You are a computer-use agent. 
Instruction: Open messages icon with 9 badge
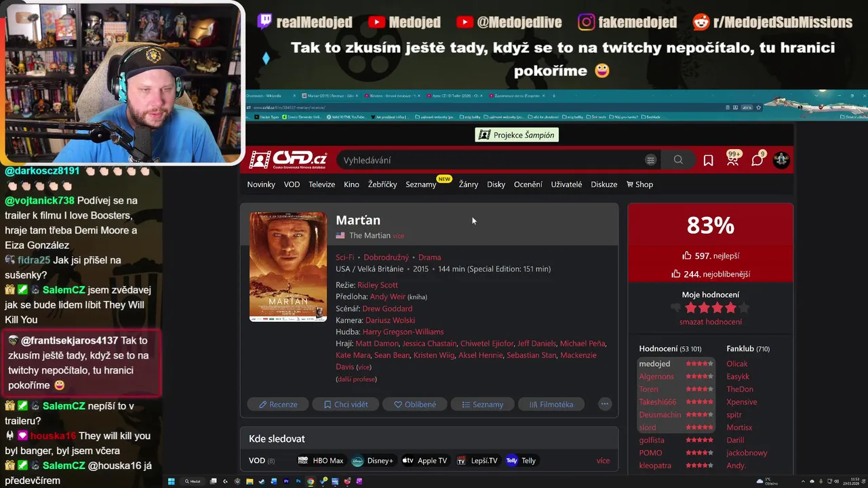pyautogui.click(x=757, y=159)
